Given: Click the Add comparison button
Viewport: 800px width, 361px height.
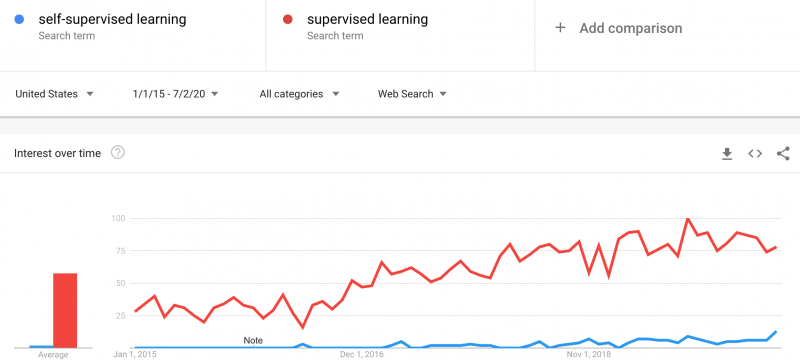Looking at the screenshot, I should (618, 28).
